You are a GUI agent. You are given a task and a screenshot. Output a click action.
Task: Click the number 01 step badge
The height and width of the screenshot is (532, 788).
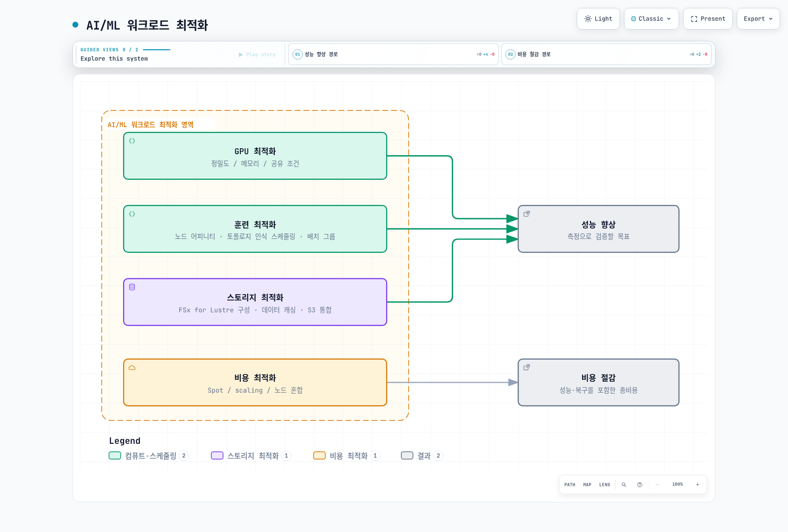point(297,54)
